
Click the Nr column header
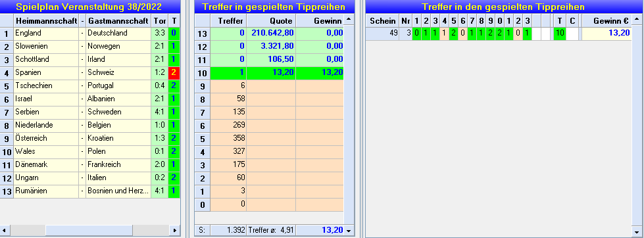[x=406, y=20]
